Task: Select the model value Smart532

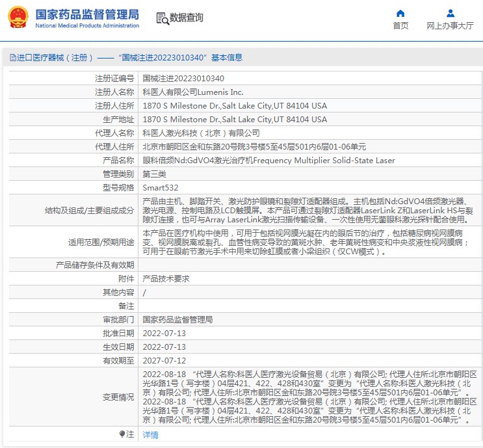Action: (x=159, y=187)
